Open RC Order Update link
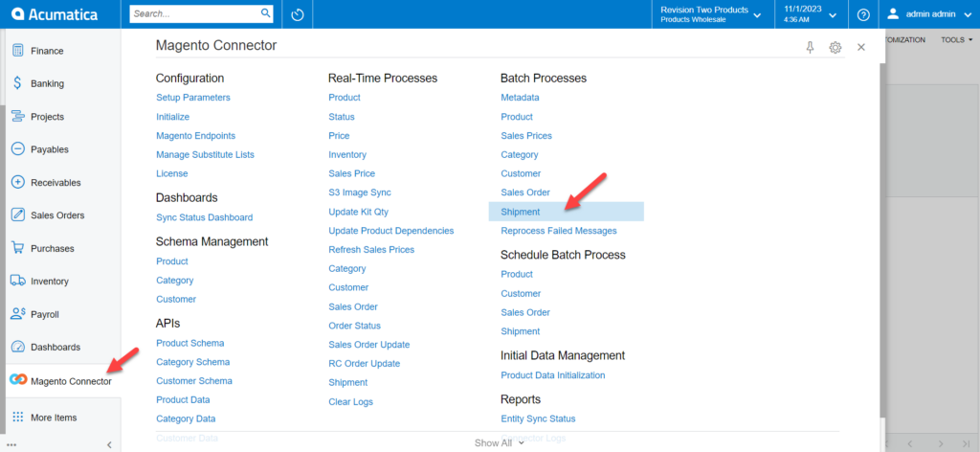The height and width of the screenshot is (452, 980). 365,363
